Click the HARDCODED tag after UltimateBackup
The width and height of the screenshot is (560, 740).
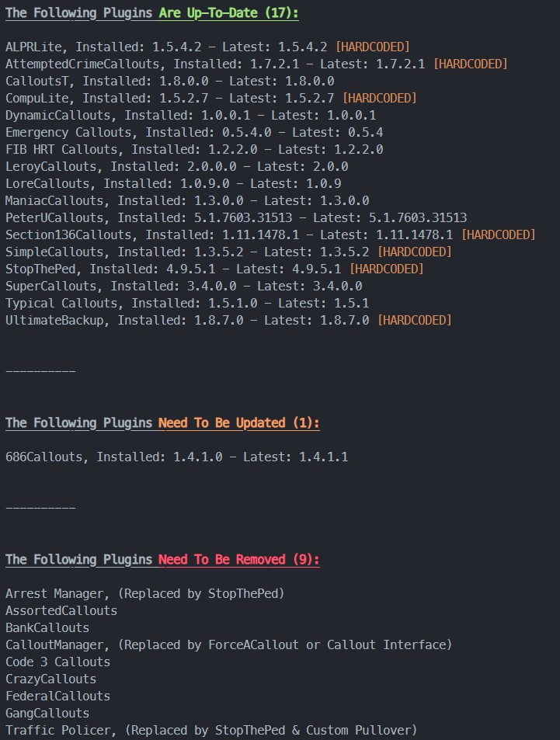(x=414, y=321)
